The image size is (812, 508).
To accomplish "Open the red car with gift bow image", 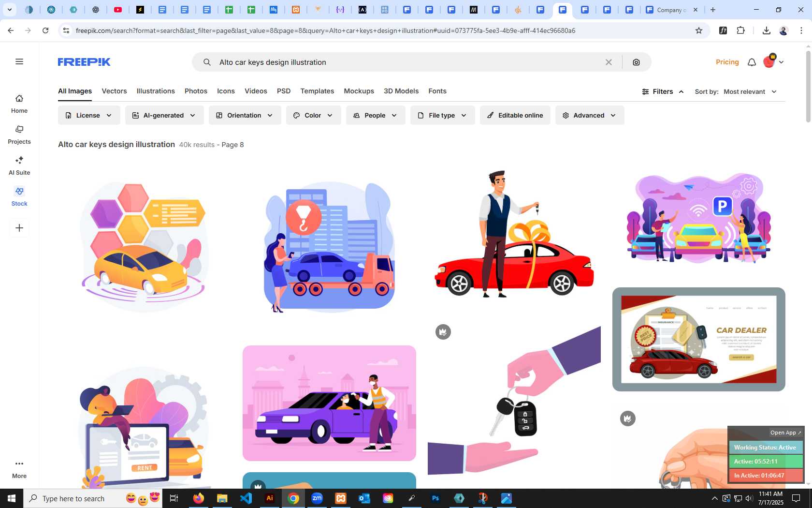I will 514,234.
